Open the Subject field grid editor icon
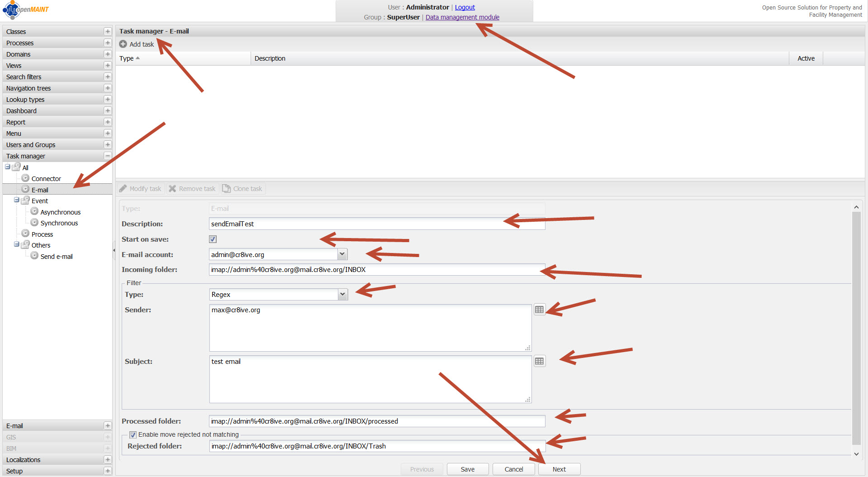The height and width of the screenshot is (477, 868). click(x=539, y=362)
